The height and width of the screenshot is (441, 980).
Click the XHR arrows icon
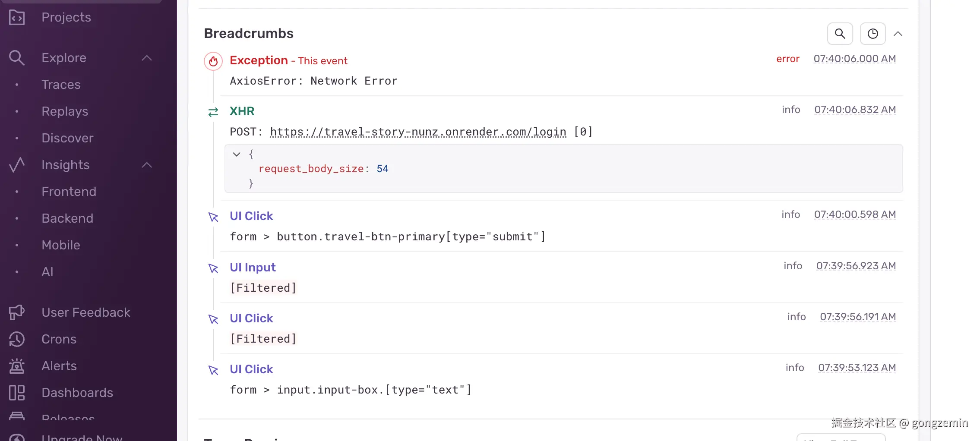[x=213, y=112]
